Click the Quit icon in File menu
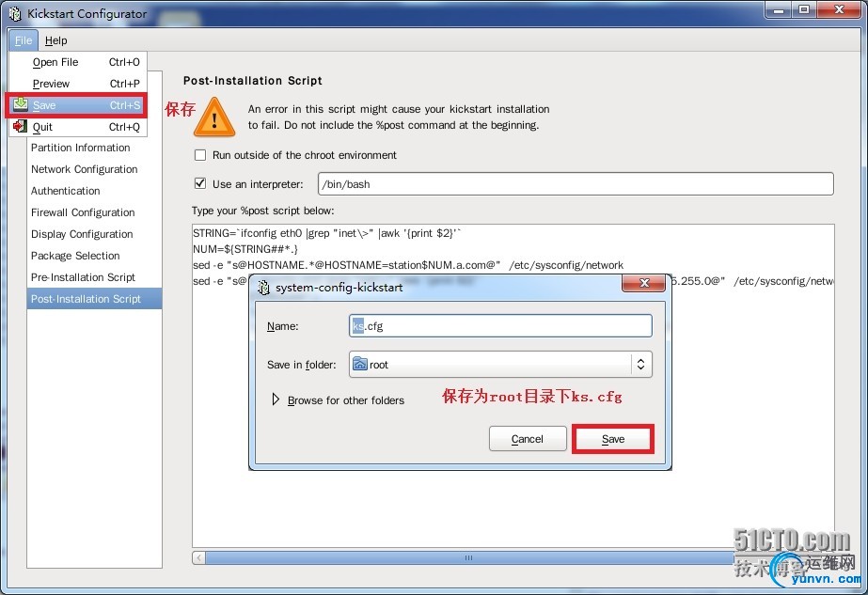 coord(20,126)
